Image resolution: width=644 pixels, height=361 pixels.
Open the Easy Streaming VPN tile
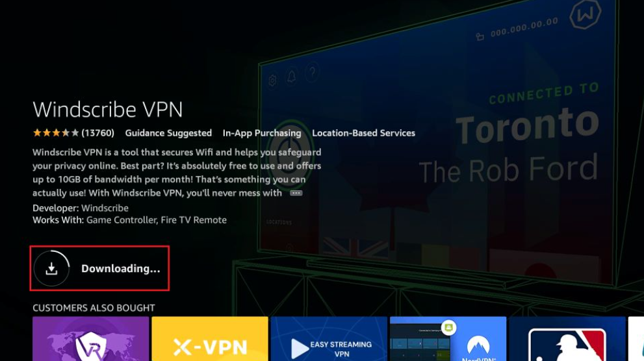pyautogui.click(x=329, y=339)
